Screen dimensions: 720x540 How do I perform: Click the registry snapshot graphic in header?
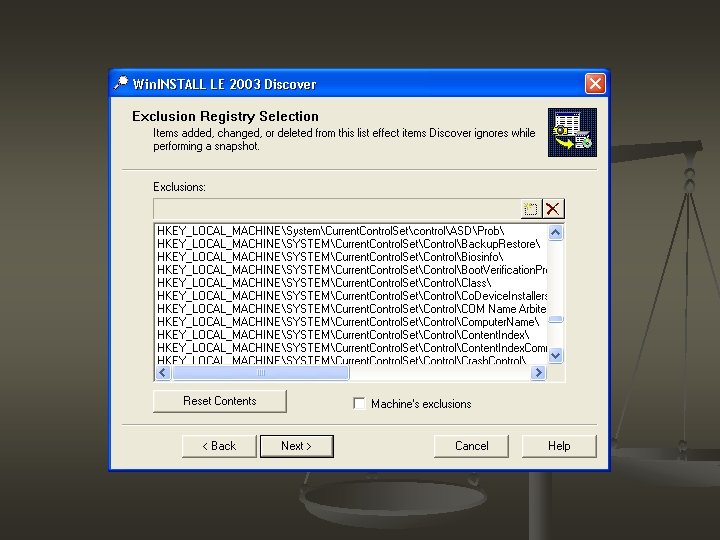pos(572,132)
